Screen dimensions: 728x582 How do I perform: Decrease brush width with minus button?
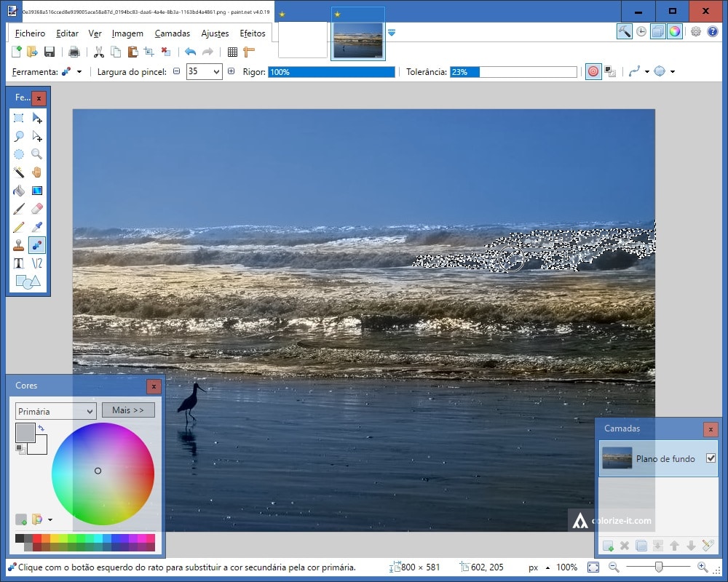tap(176, 71)
